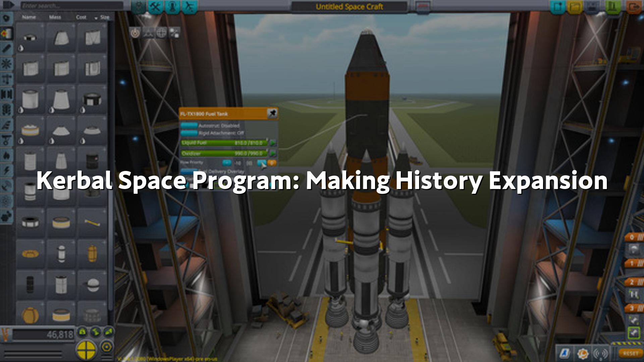The width and height of the screenshot is (644, 362).
Task: Select the parachute icon in stage 0
Action: (x=633, y=250)
